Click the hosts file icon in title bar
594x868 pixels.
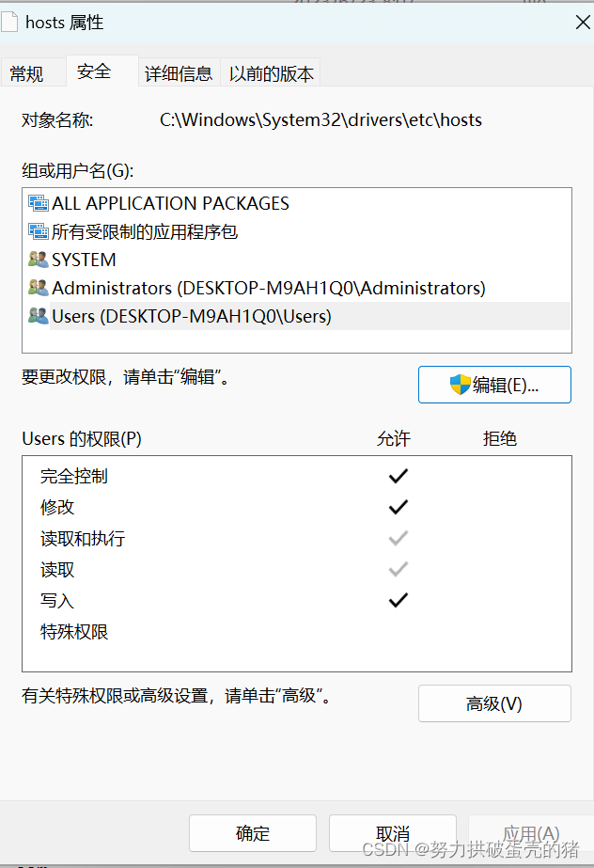(x=9, y=23)
